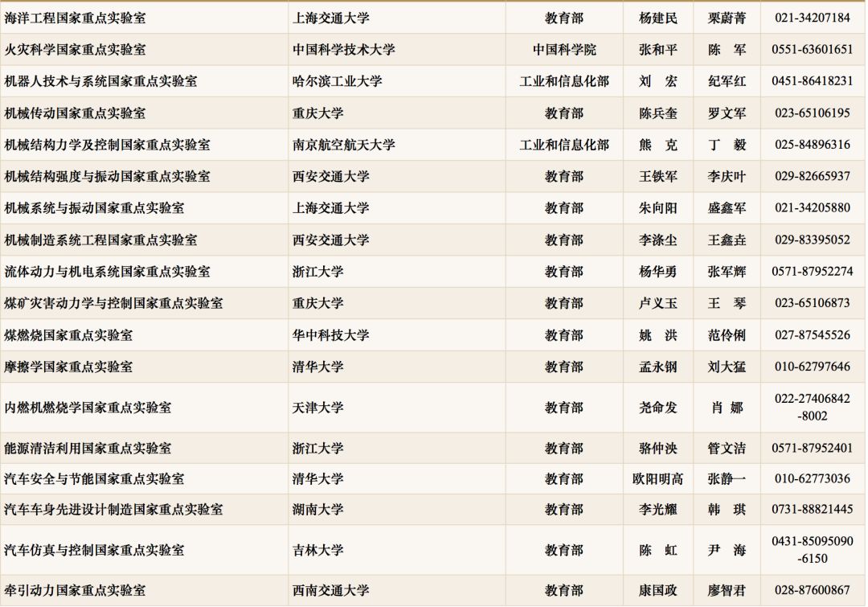Select phone number 029-83395052
This screenshot has width=868, height=607.
pyautogui.click(x=812, y=240)
